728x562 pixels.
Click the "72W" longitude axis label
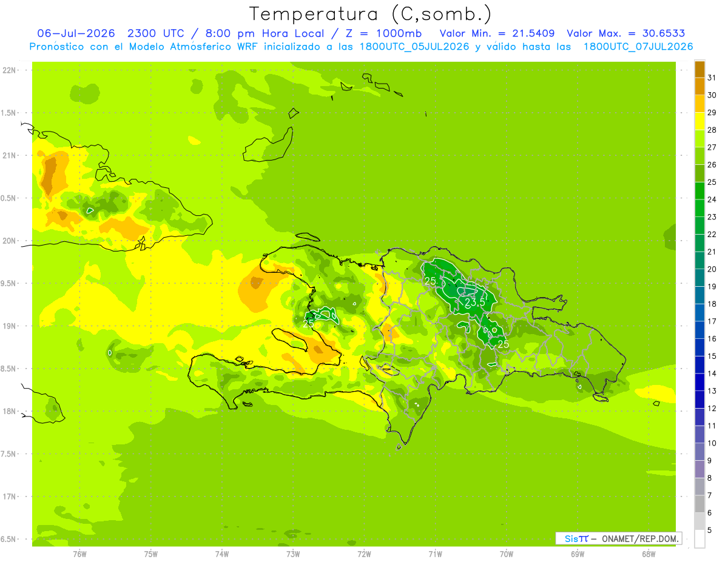(x=364, y=554)
